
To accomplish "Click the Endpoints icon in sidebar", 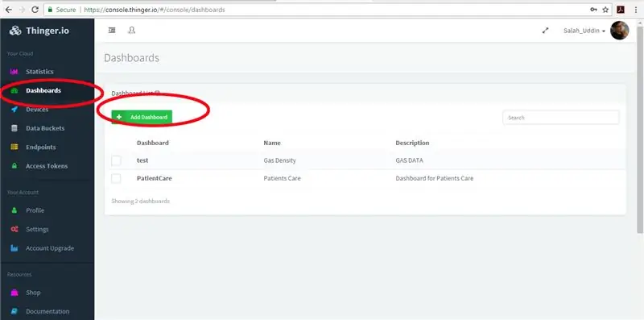I will coord(14,147).
